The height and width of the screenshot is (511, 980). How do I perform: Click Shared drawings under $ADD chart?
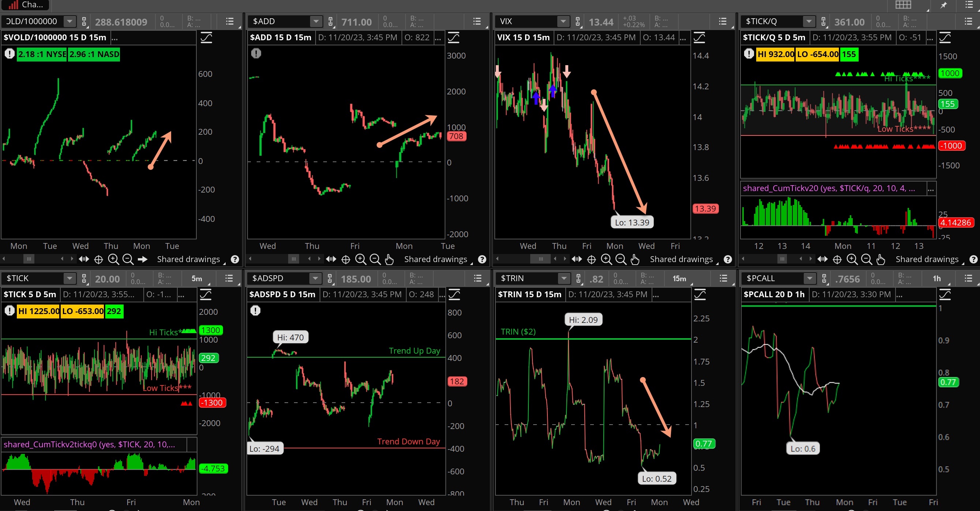click(x=435, y=259)
